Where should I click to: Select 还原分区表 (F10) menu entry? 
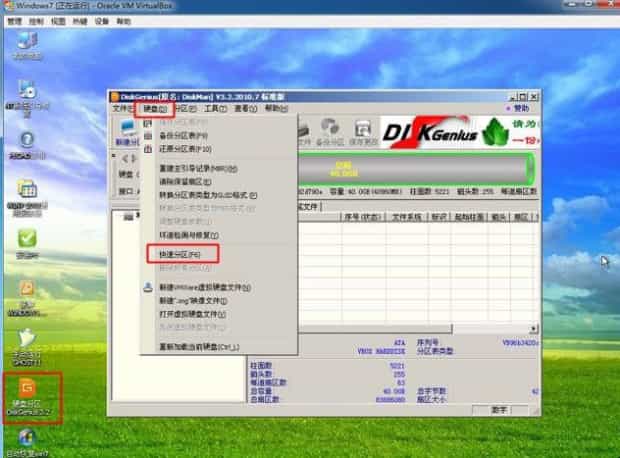(185, 149)
